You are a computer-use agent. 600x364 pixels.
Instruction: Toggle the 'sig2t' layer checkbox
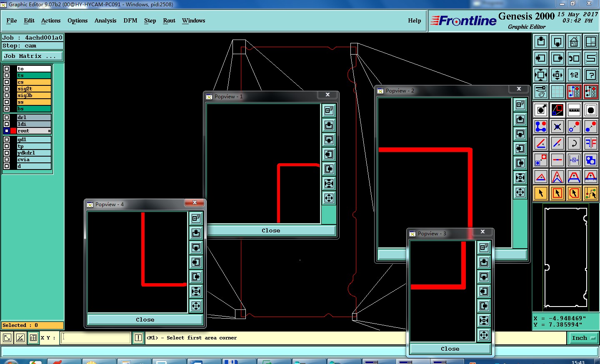pos(7,89)
